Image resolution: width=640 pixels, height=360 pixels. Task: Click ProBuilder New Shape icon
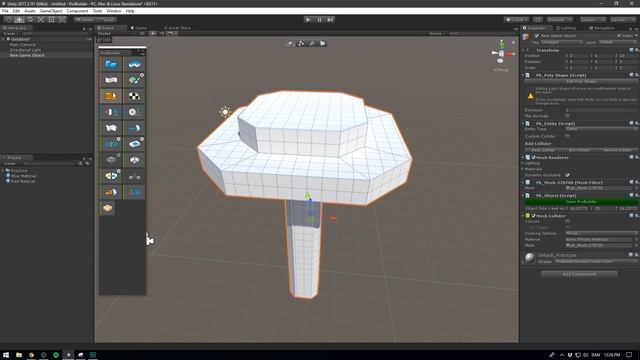111,64
